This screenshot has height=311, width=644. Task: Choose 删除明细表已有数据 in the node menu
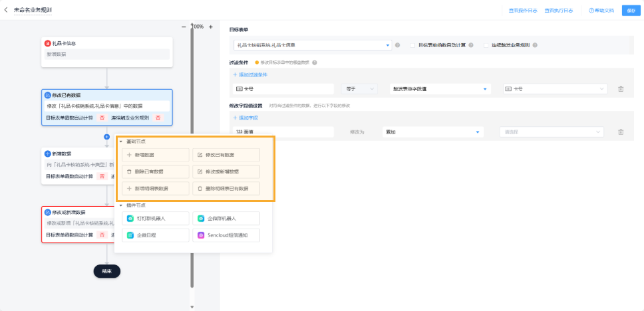pyautogui.click(x=226, y=188)
